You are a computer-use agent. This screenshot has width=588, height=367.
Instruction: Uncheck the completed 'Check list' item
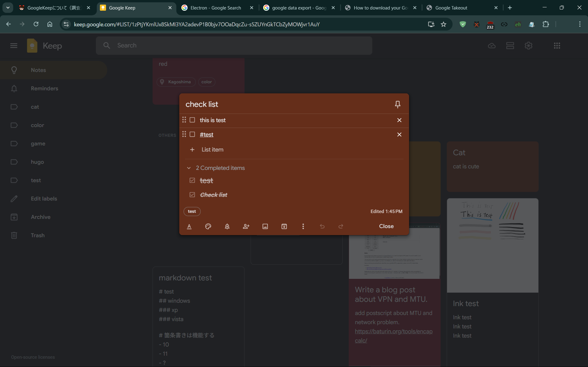(x=192, y=195)
